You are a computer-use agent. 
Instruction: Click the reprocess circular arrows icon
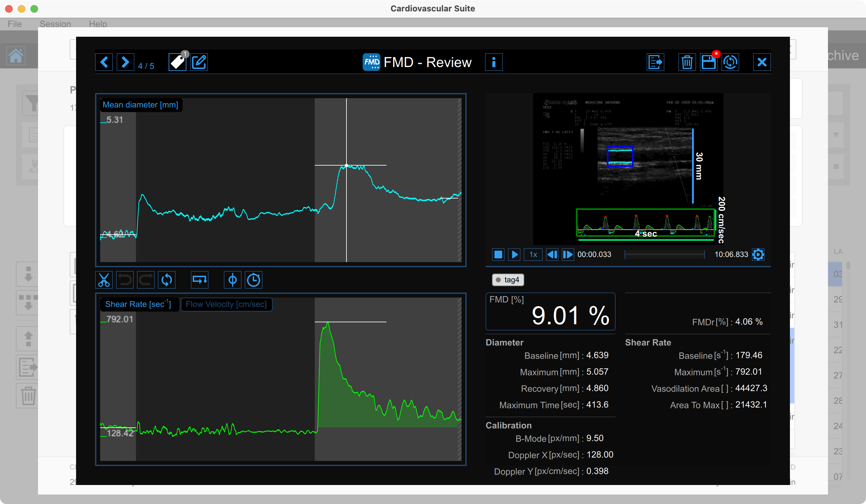[731, 62]
